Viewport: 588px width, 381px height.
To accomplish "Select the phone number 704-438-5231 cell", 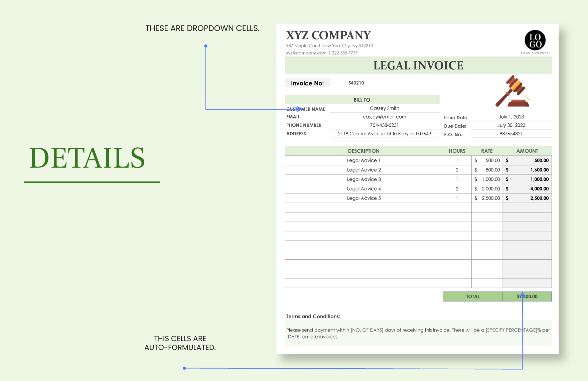I will (385, 125).
